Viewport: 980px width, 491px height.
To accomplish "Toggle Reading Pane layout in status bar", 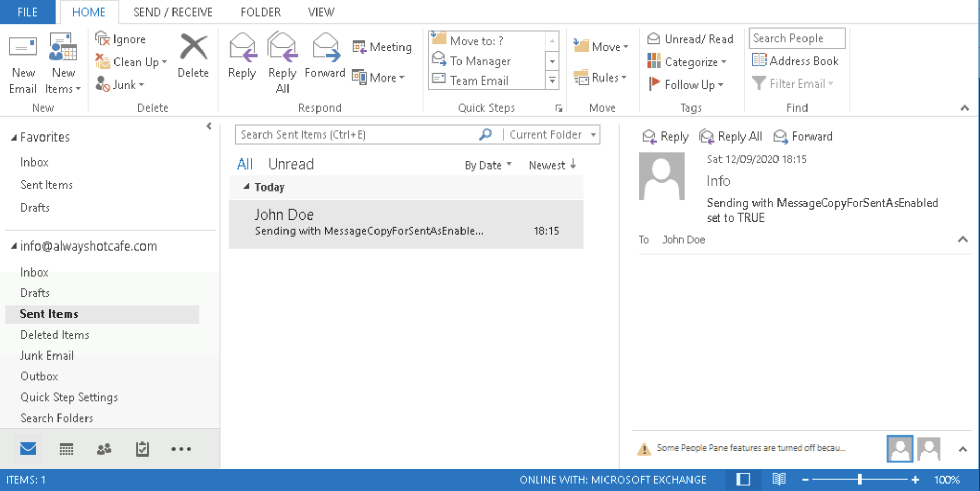I will pyautogui.click(x=742, y=479).
